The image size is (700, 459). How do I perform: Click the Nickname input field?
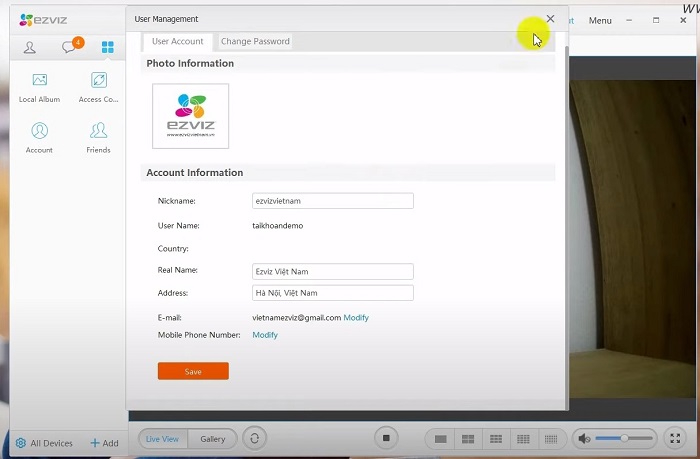click(x=333, y=201)
